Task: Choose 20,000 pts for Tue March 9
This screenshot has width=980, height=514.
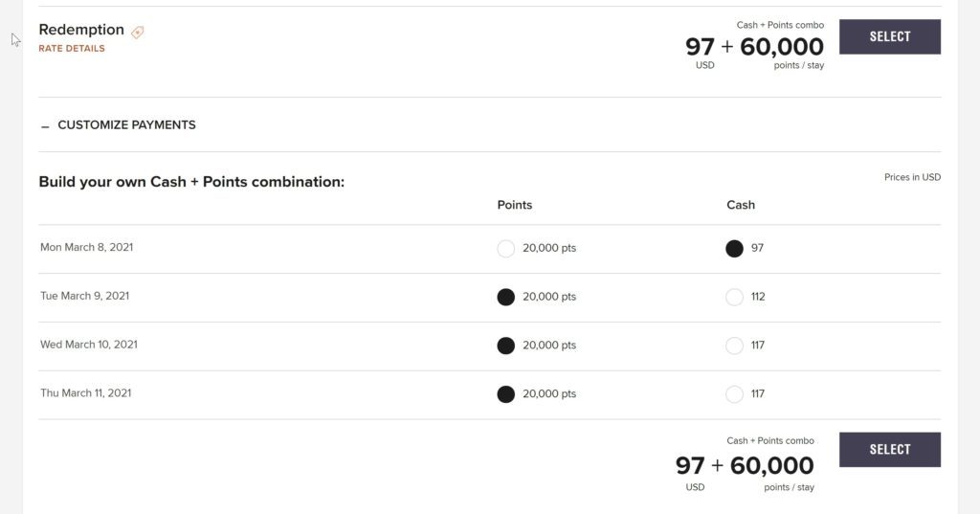Action: pos(505,297)
